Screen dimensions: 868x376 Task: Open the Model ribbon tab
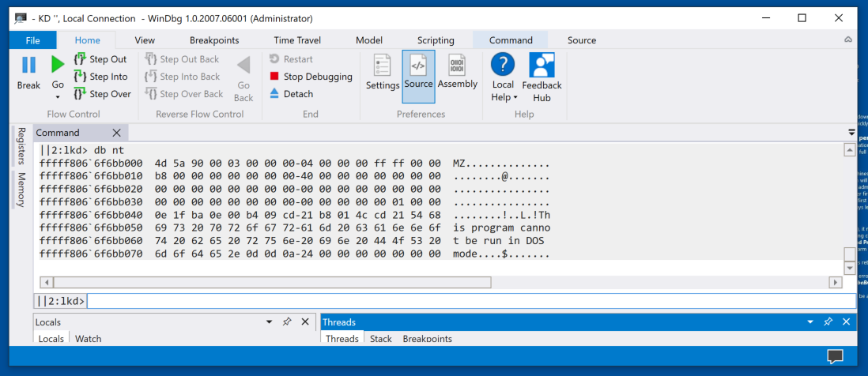point(369,39)
